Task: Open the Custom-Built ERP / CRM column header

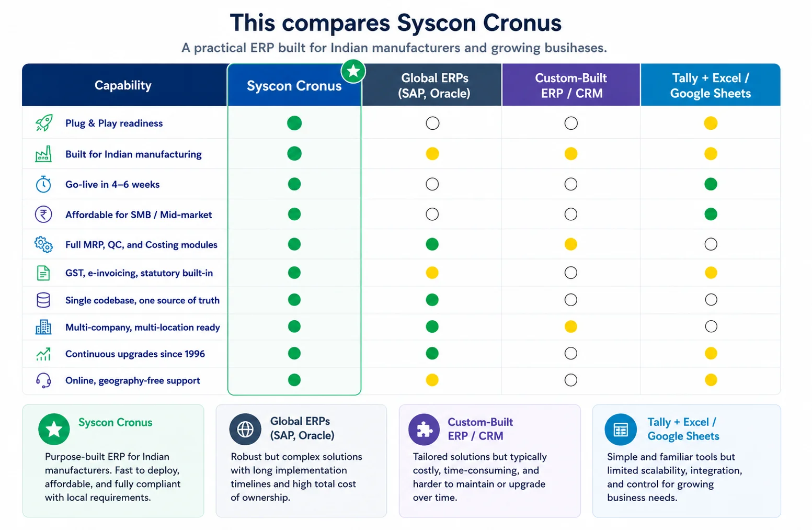Action: point(571,85)
